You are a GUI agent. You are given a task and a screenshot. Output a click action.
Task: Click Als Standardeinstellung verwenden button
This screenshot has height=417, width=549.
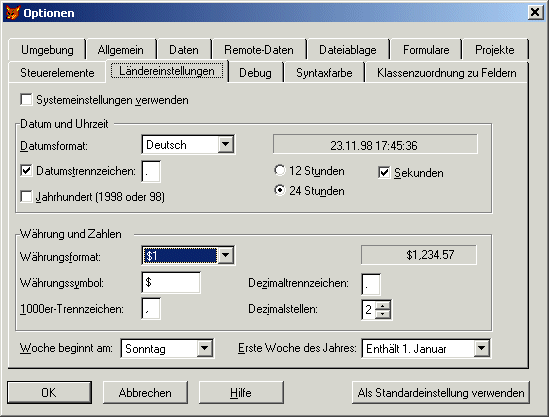click(441, 392)
